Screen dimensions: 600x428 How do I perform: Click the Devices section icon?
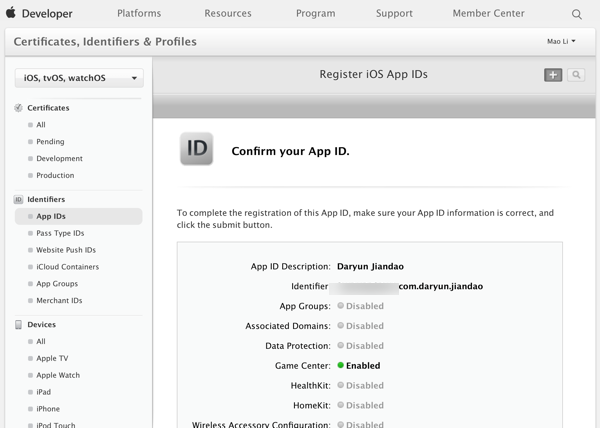tap(19, 325)
